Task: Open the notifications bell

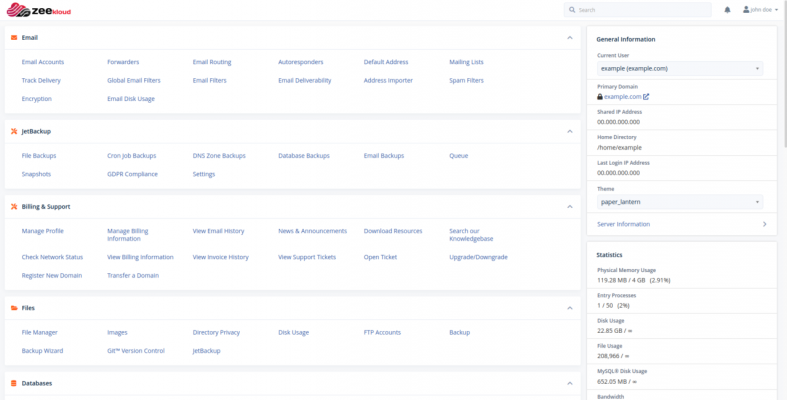Action: (726, 9)
